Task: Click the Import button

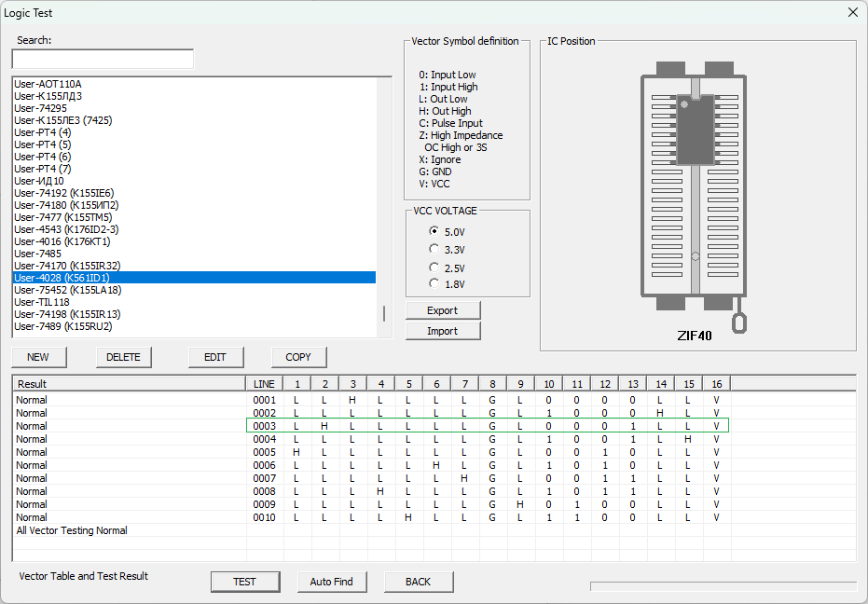Action: [443, 331]
